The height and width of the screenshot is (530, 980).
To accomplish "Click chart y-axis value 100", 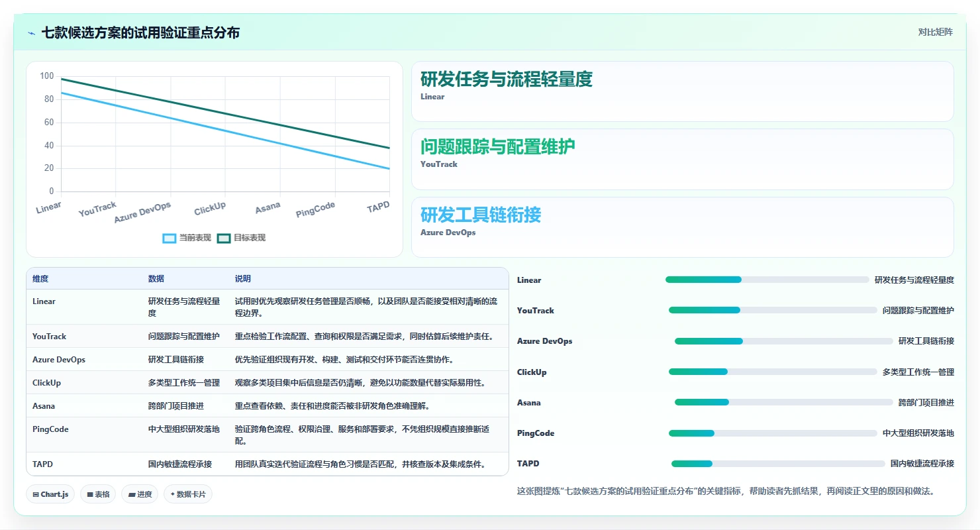I will [x=46, y=76].
